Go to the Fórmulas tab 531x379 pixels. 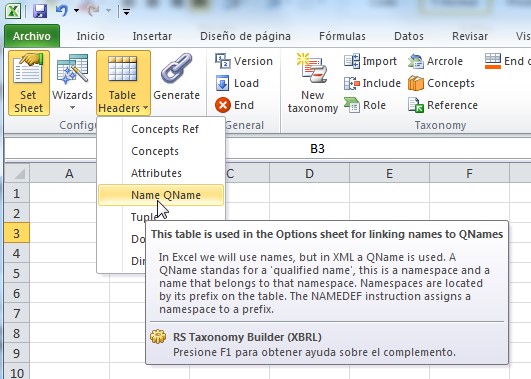point(342,36)
